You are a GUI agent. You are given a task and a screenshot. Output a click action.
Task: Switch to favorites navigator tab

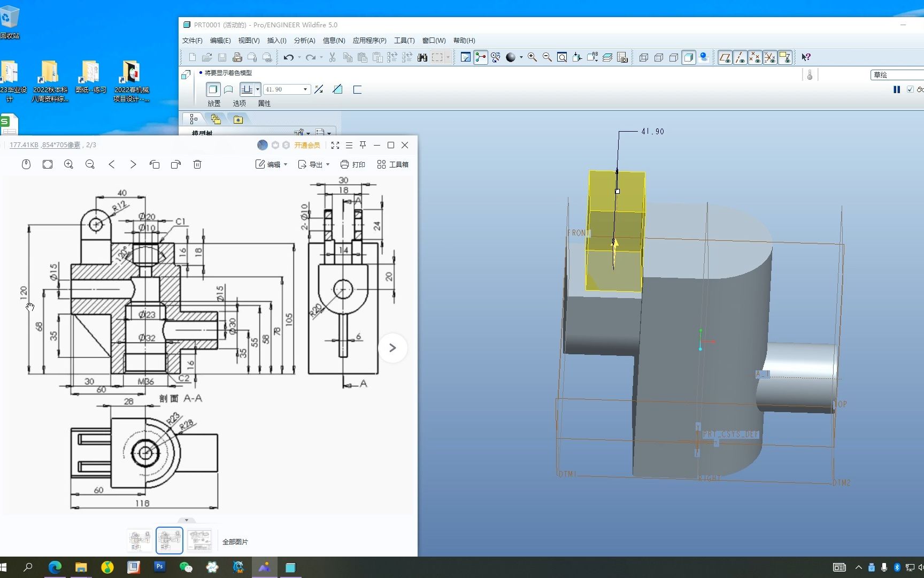pyautogui.click(x=238, y=119)
